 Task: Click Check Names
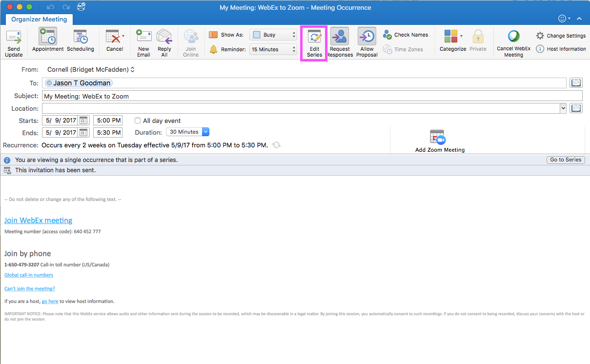pos(405,35)
